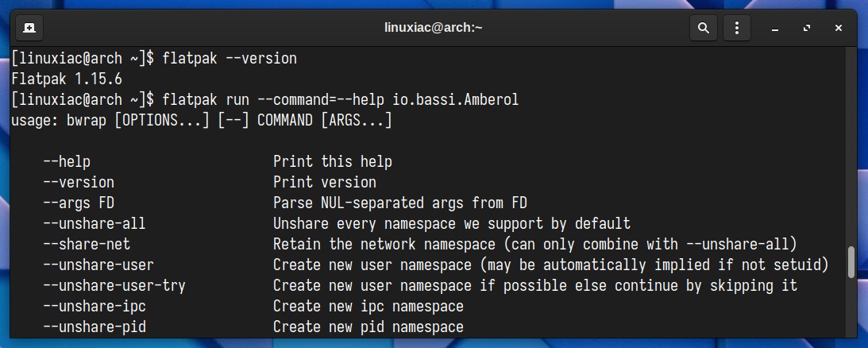Open the terminal search tool
The image size is (868, 348).
[x=703, y=28]
